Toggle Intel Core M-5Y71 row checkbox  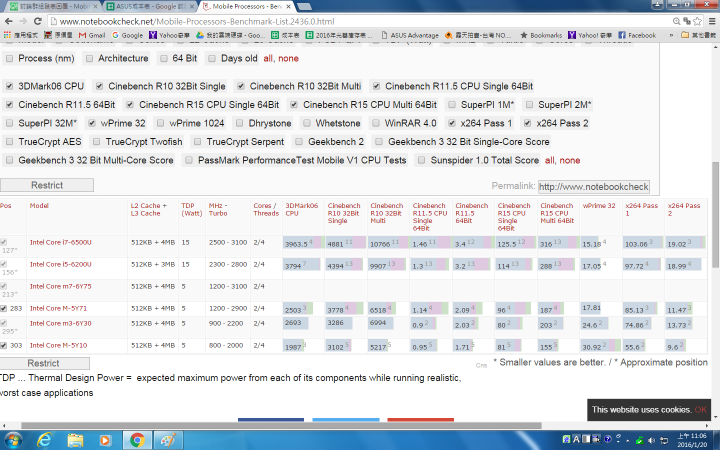pos(4,308)
